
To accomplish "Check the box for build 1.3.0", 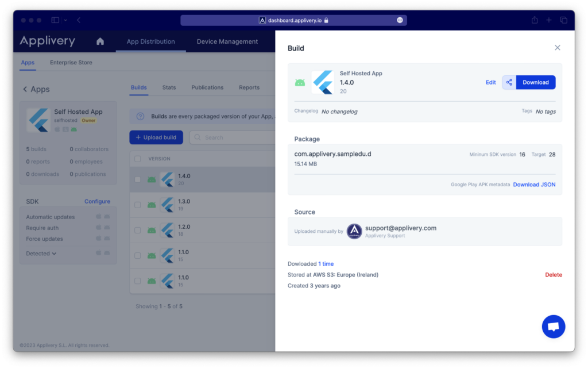I will click(138, 205).
